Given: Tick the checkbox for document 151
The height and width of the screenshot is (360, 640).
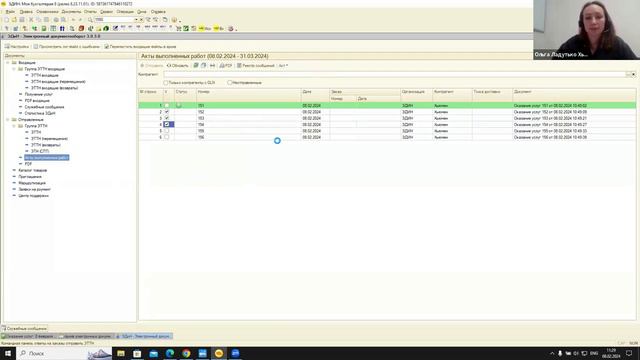Looking at the screenshot, I should (167, 105).
